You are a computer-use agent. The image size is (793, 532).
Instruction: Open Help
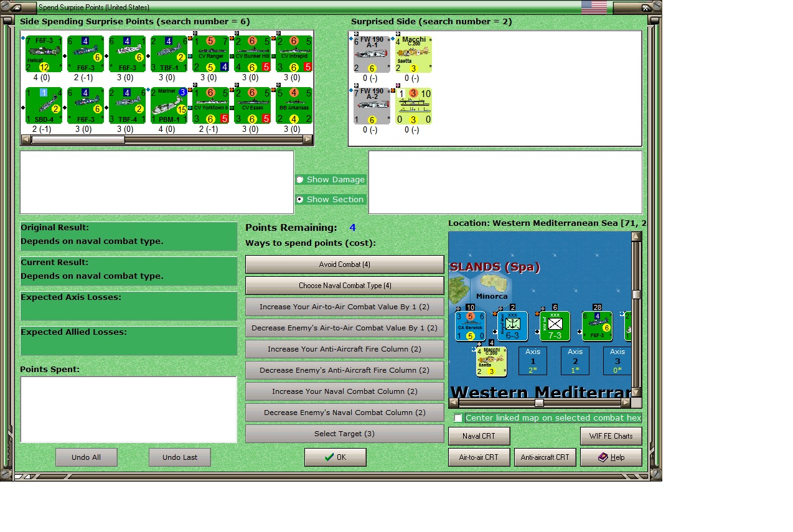tap(611, 457)
